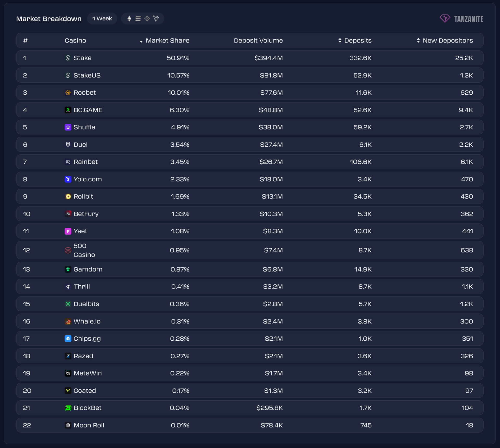This screenshot has height=448, width=500.
Task: Open the Rainbet casino link
Action: pyautogui.click(x=85, y=162)
